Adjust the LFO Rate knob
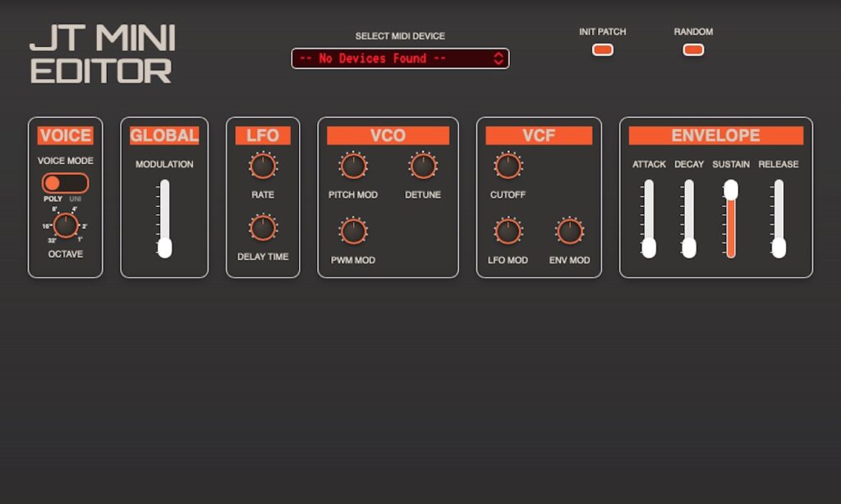 263,166
